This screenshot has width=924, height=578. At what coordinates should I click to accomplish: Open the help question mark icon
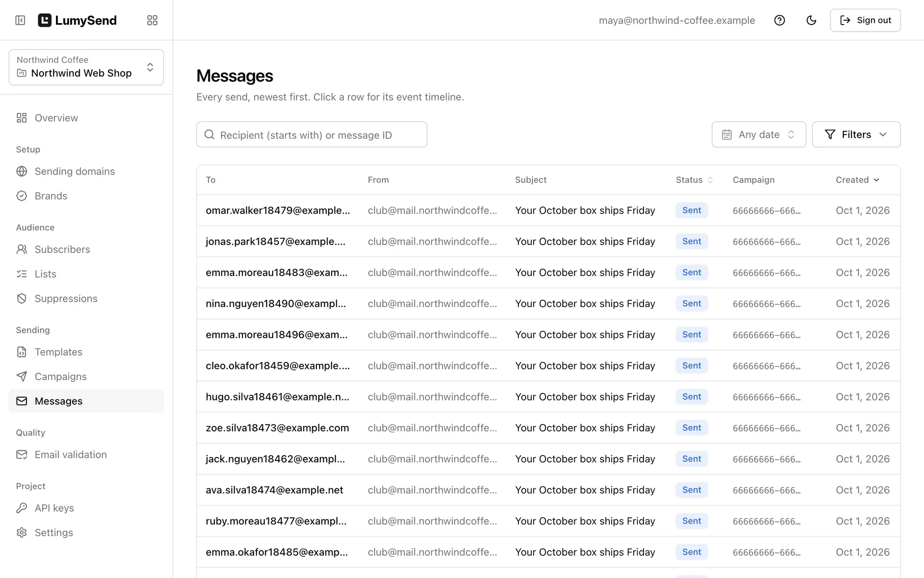(779, 20)
